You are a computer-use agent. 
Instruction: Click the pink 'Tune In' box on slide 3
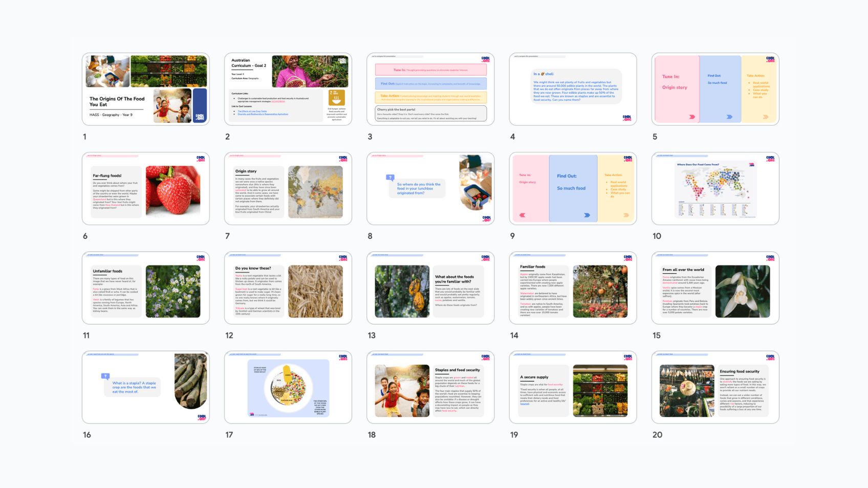click(430, 70)
